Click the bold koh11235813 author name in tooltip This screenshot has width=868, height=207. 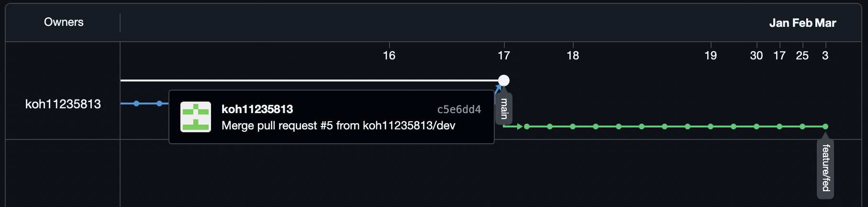[x=257, y=109]
